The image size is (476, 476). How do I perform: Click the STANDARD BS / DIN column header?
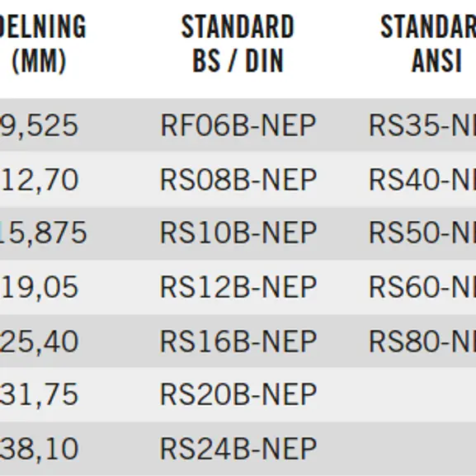point(238,44)
